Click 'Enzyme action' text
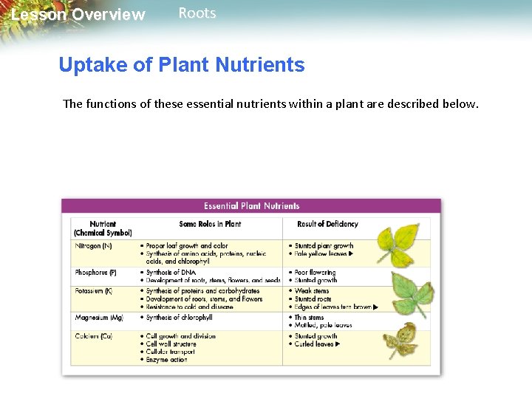This screenshot has height=399, width=532. click(x=166, y=360)
